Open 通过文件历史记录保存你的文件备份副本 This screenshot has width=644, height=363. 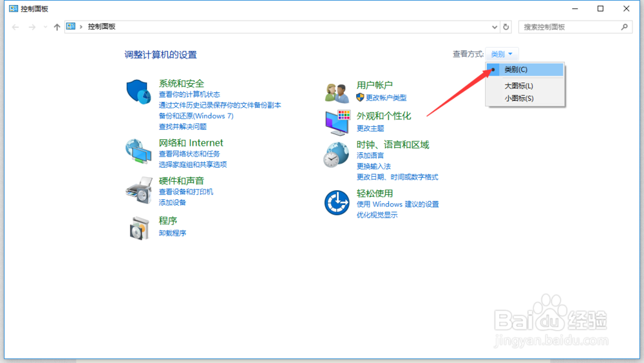pyautogui.click(x=220, y=105)
